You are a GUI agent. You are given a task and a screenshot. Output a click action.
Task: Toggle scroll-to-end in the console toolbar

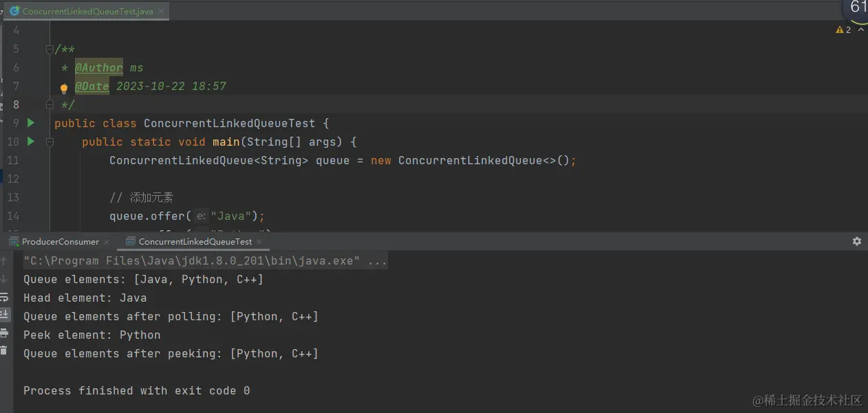coord(4,315)
